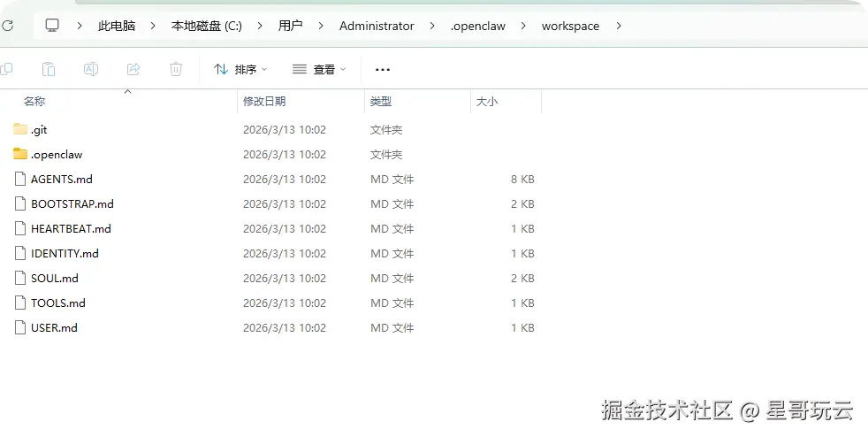Click the TOOLS.md file icon
Image resolution: width=868 pixels, height=437 pixels.
[20, 303]
